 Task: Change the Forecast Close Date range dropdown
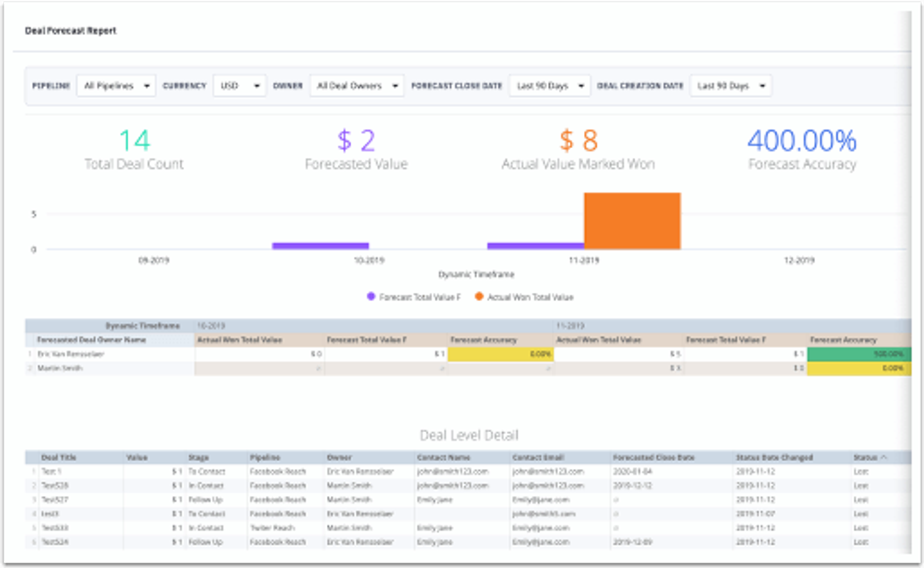point(549,85)
